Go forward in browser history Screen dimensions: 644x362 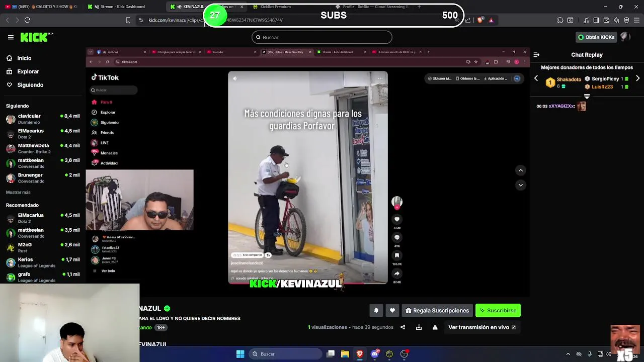pyautogui.click(x=17, y=20)
